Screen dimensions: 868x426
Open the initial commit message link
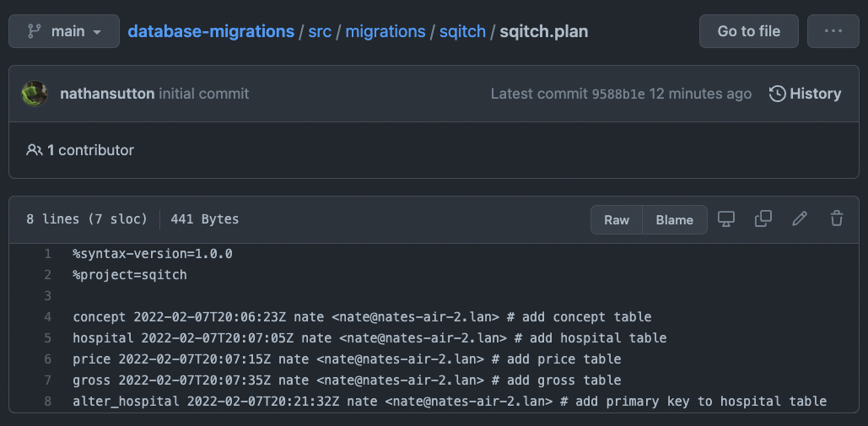tap(204, 94)
